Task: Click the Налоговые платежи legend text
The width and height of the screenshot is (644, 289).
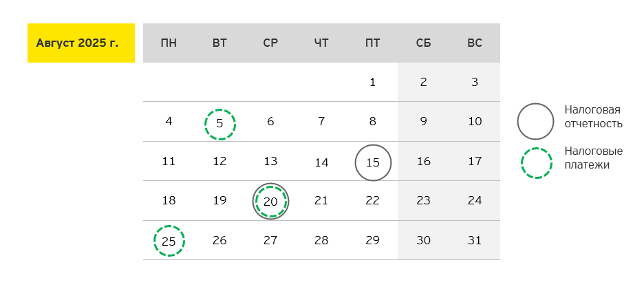Action: [x=593, y=158]
